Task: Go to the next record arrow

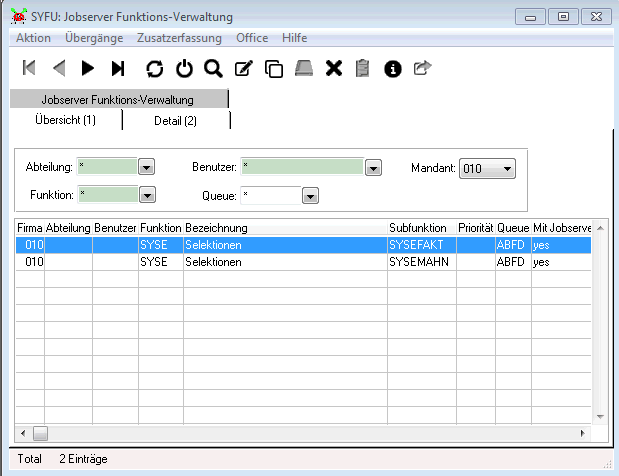Action: [88, 68]
